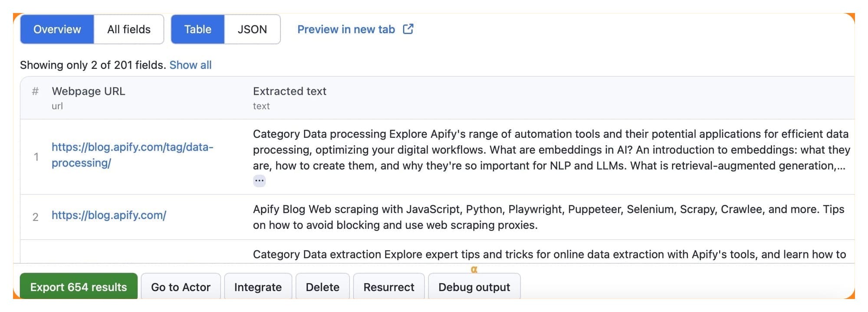This screenshot has height=312, width=868.
Task: Switch to the All fields view
Action: click(128, 29)
